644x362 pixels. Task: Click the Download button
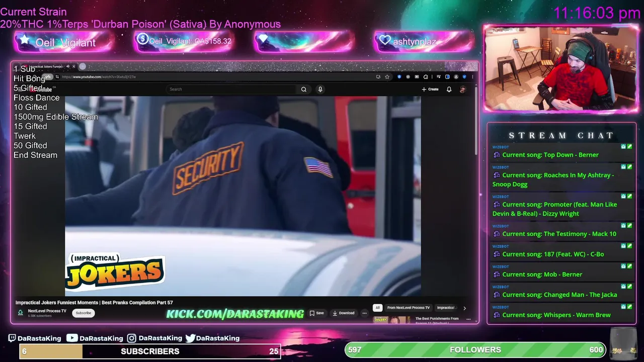coord(344,313)
